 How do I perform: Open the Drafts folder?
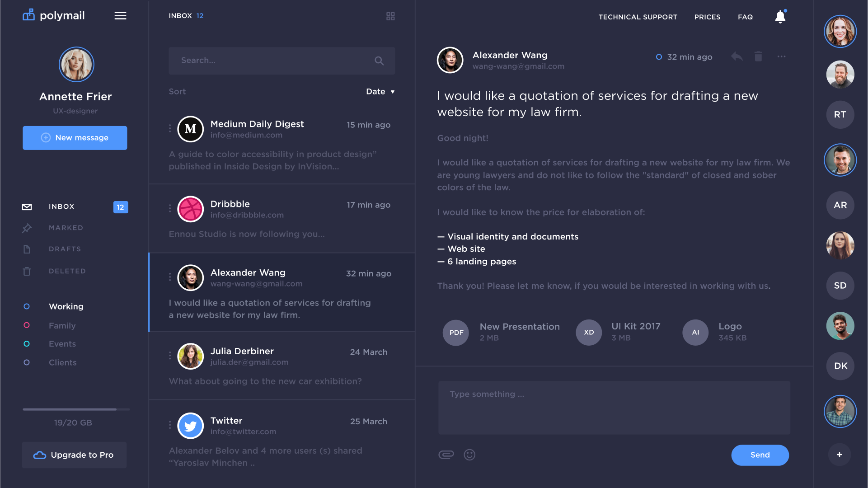coord(65,249)
